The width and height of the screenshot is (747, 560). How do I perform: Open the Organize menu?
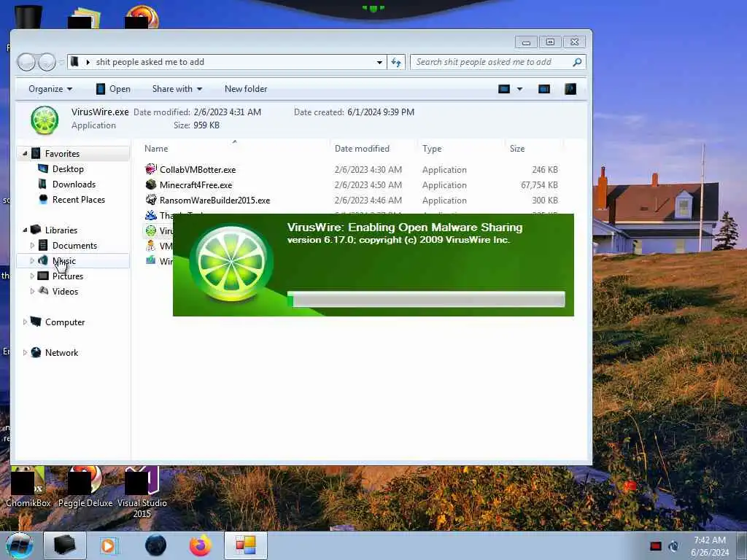(50, 88)
